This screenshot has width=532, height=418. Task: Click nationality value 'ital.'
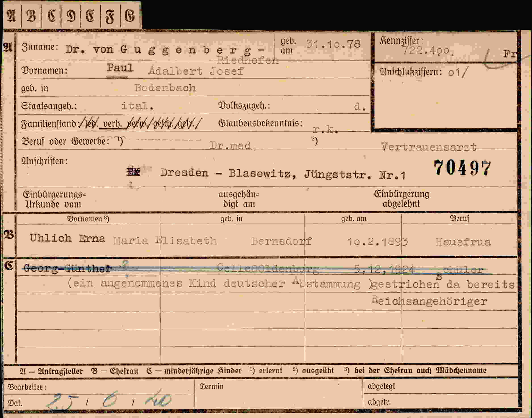[137, 106]
